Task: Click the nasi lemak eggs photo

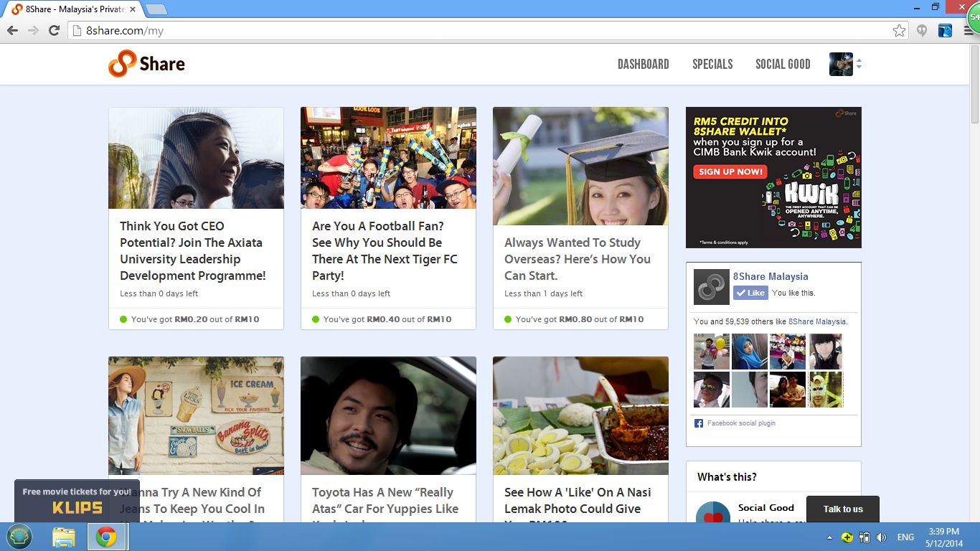Action: click(580, 416)
